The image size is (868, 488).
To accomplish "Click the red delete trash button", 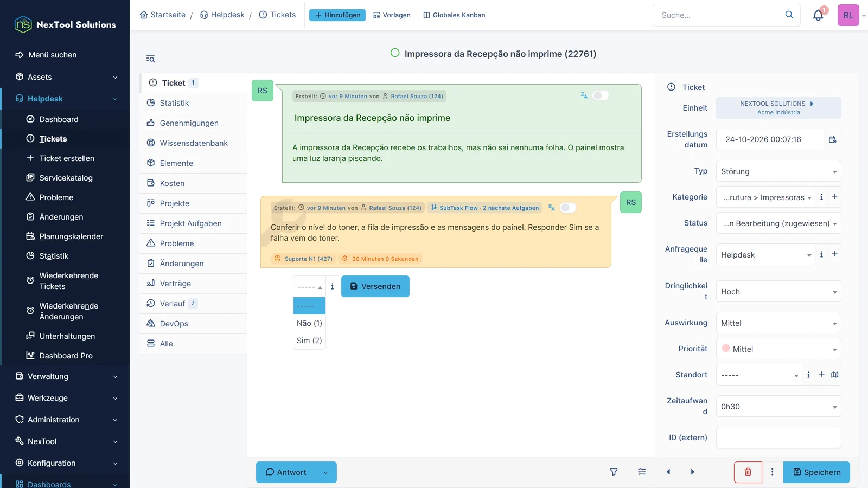I will click(x=748, y=472).
